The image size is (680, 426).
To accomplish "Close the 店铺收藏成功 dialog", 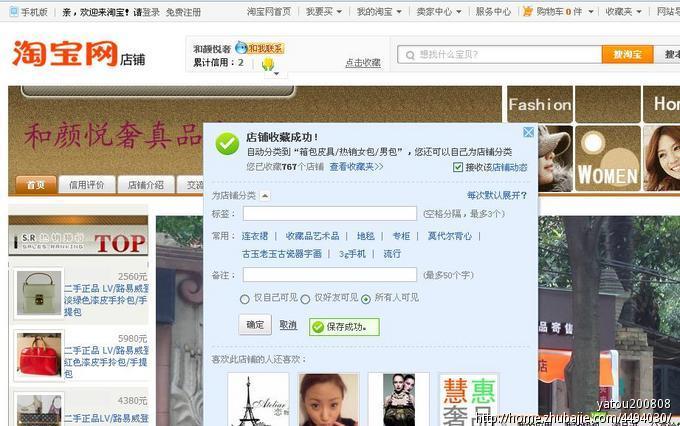I will pos(528,132).
